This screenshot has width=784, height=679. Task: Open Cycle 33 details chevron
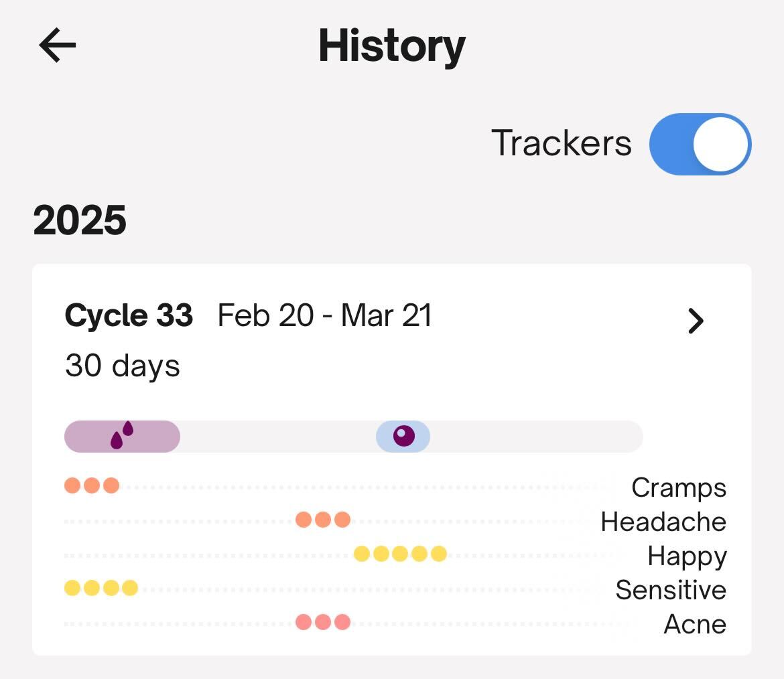(x=696, y=321)
